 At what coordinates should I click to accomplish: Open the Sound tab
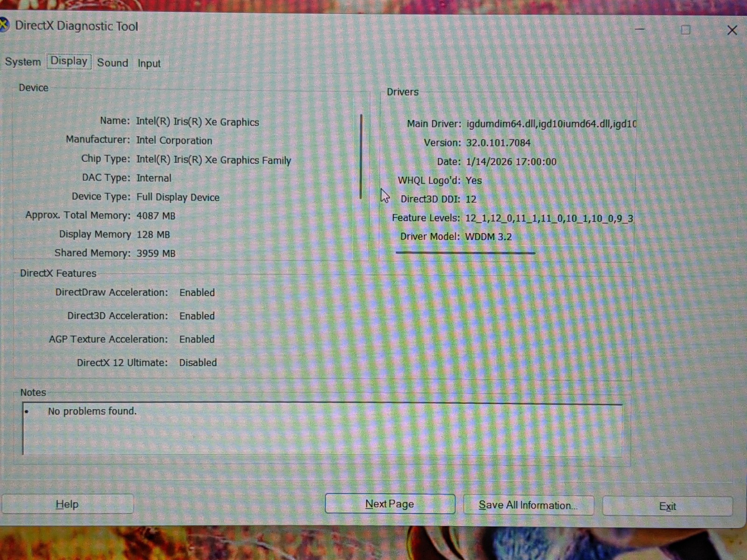[113, 63]
